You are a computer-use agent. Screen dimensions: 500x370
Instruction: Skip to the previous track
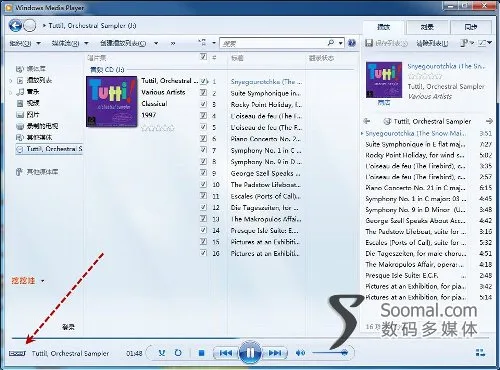pyautogui.click(x=226, y=353)
